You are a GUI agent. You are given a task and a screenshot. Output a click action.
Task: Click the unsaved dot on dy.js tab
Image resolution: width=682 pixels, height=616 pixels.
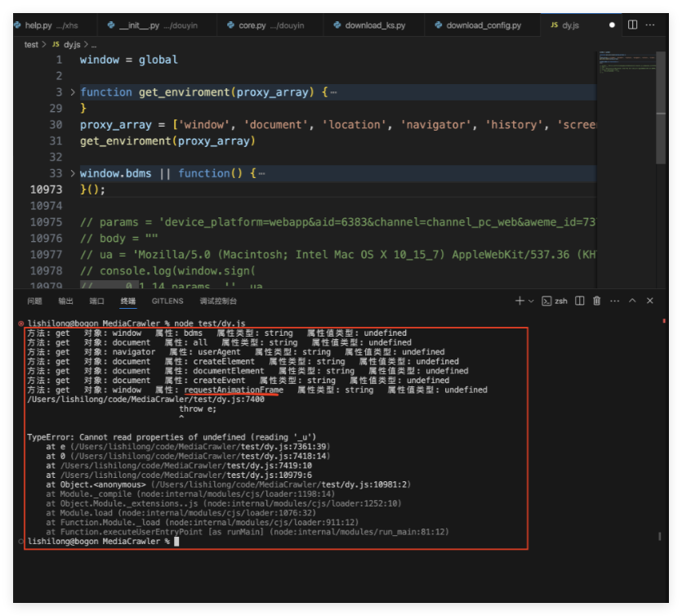pyautogui.click(x=612, y=25)
